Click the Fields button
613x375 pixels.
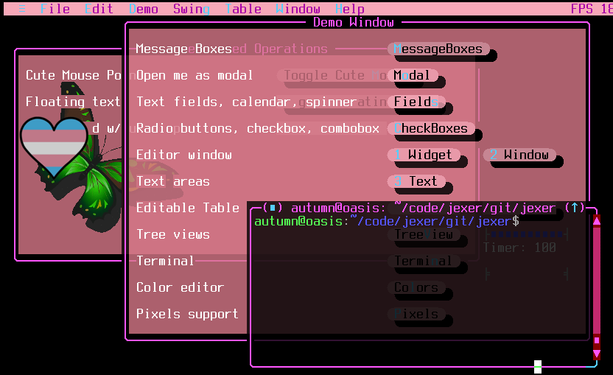pos(416,102)
